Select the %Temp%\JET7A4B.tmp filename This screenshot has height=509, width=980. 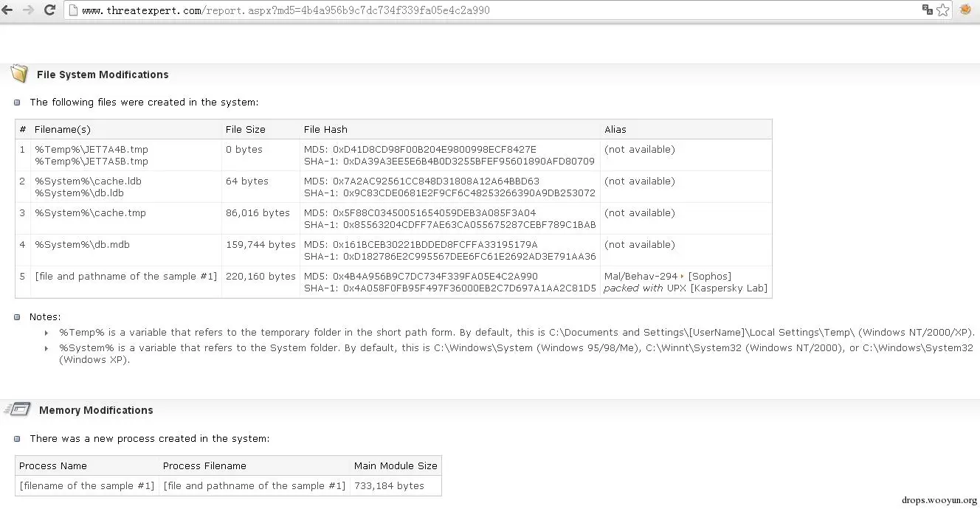click(92, 150)
